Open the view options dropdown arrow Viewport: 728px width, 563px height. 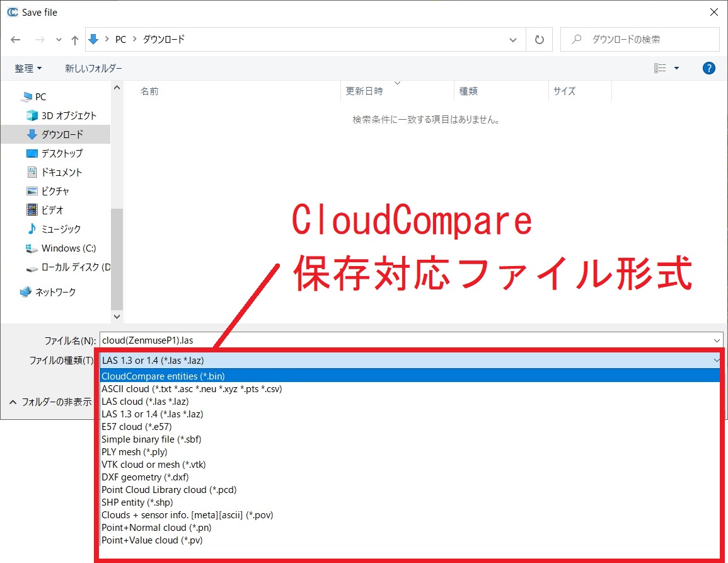pos(676,68)
